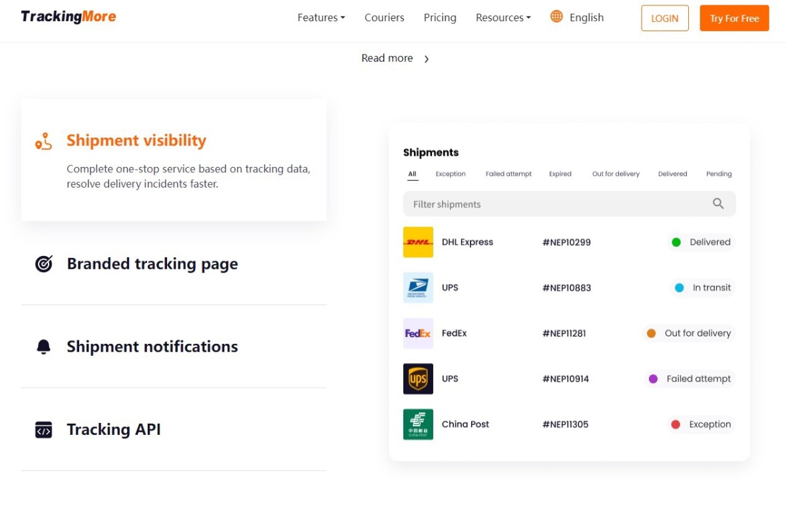Click the DHL Express courier name
Viewport: 786px width, 532px height.
[467, 242]
